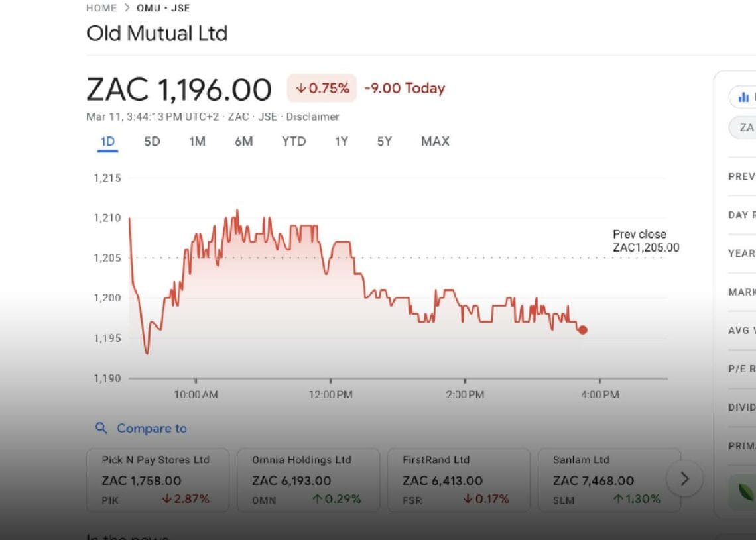Select the 1M time range tab
The width and height of the screenshot is (756, 540).
(197, 141)
